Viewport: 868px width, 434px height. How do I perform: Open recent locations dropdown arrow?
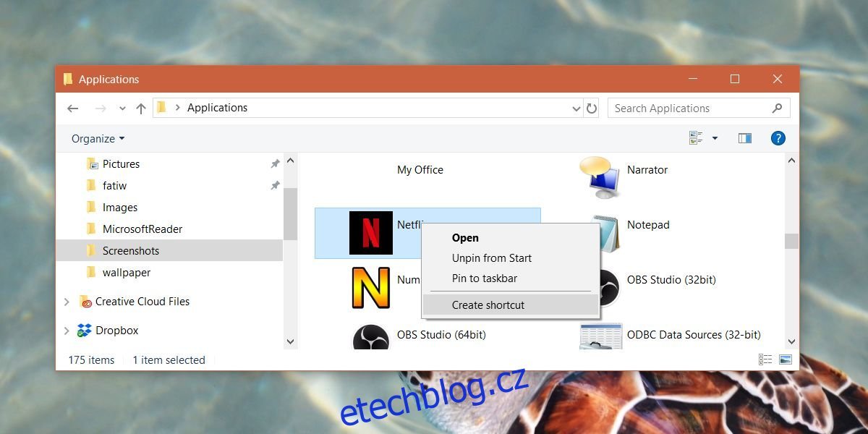[x=122, y=109]
